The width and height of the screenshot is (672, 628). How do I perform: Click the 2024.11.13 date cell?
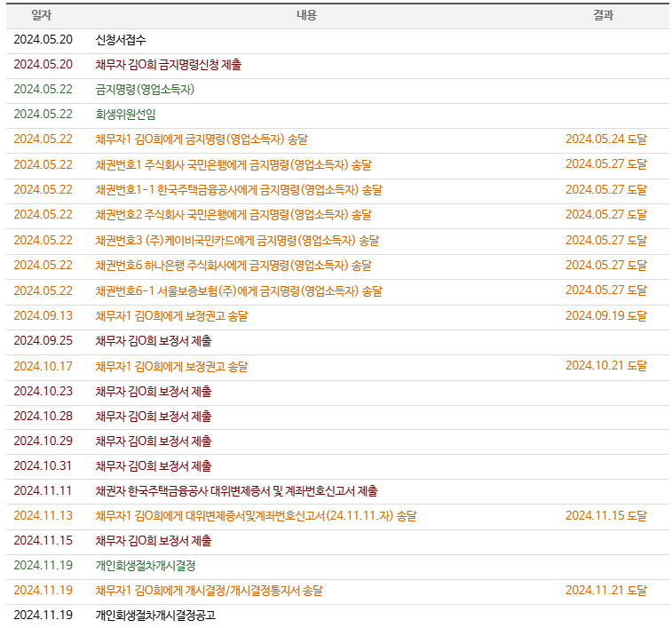(x=43, y=515)
